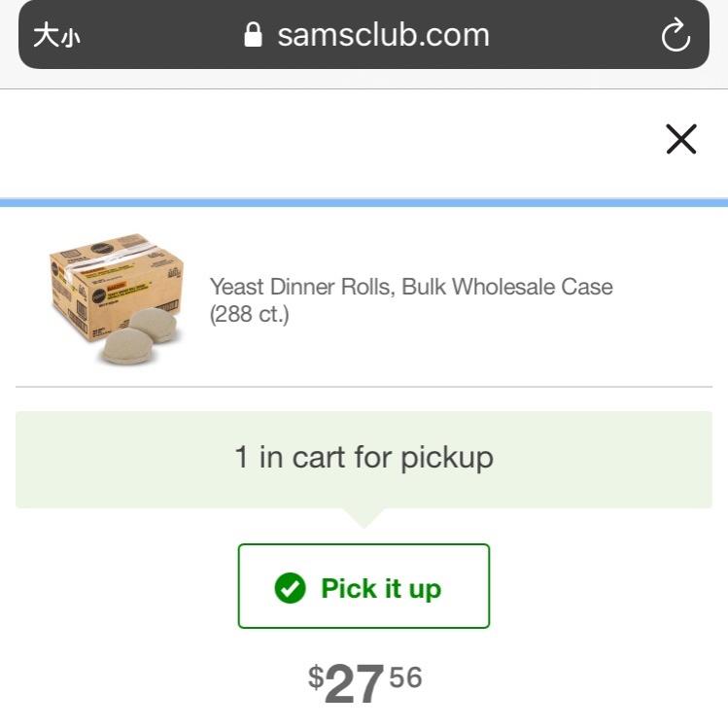This screenshot has width=728, height=728.
Task: Click the dollar sign of the price
Action: (x=315, y=676)
